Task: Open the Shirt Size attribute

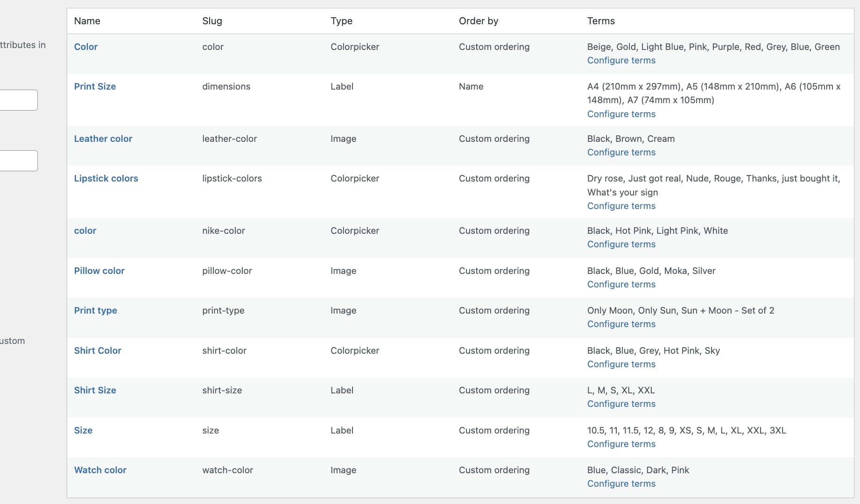Action: coord(95,390)
